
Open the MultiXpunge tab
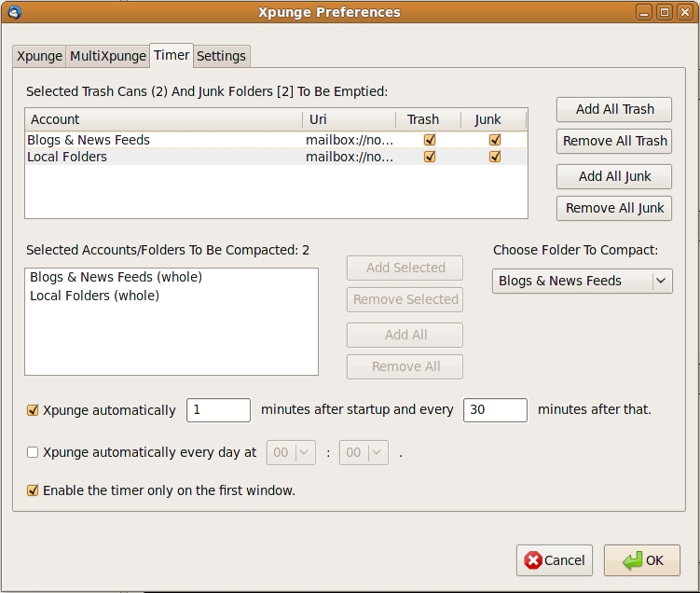(108, 56)
